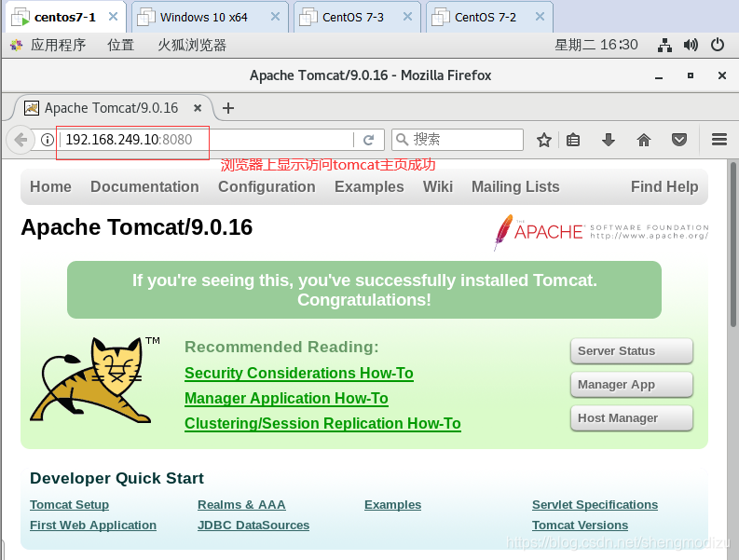
Task: Click the Apache Software Foundation logo
Action: [x=601, y=232]
